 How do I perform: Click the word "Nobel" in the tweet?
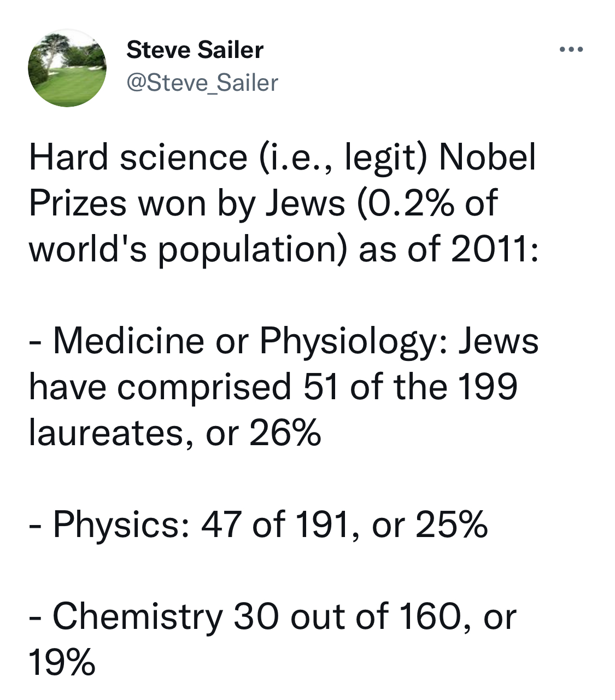pyautogui.click(x=488, y=157)
